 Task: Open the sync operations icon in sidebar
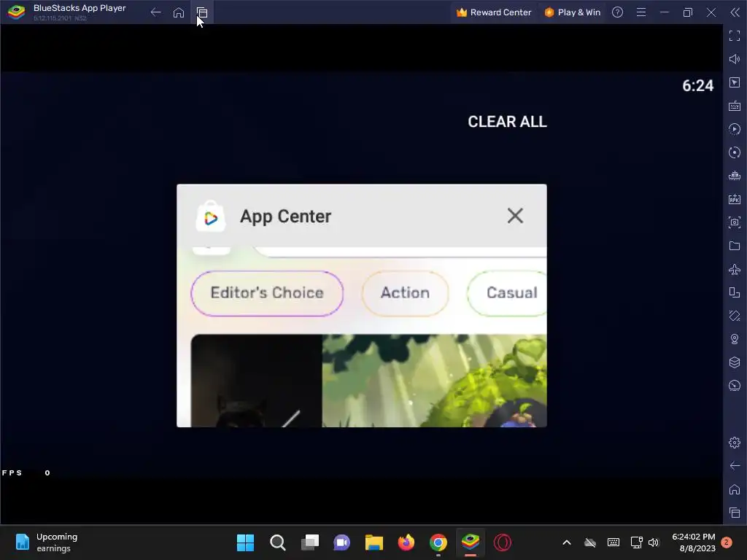point(735,129)
